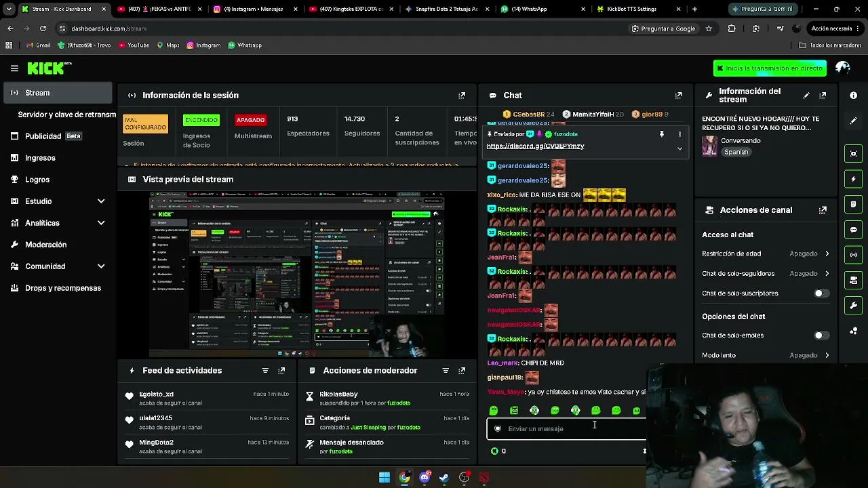Click the Acción necesaria button in Chrome
The width and height of the screenshot is (868, 488).
[x=835, y=28]
